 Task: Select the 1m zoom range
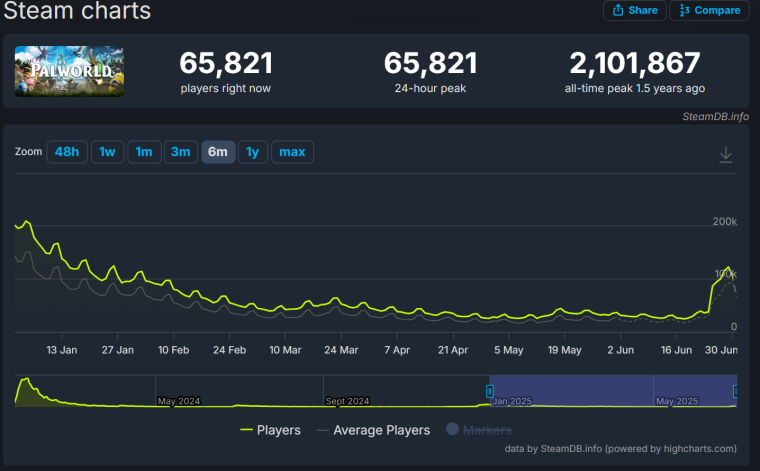[144, 152]
